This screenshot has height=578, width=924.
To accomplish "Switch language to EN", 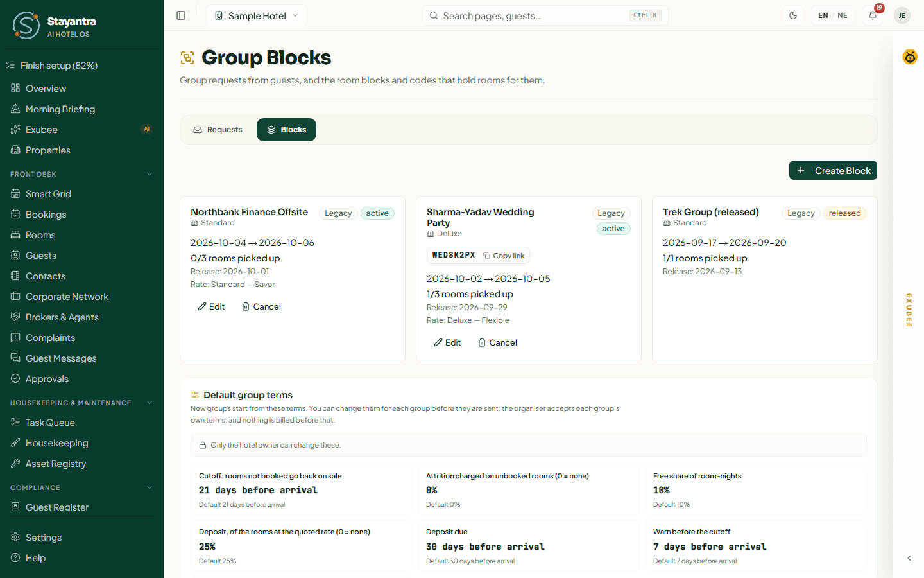I will 823,15.
